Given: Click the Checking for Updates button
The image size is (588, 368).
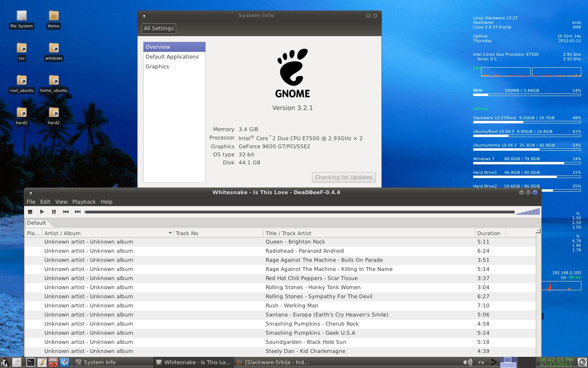Looking at the screenshot, I should pyautogui.click(x=343, y=177).
